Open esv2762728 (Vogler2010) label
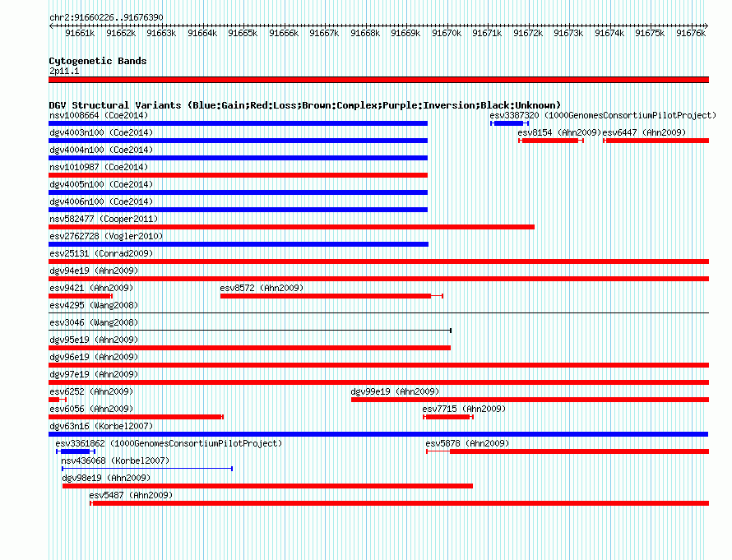Viewport: 732px width, 560px height. pyautogui.click(x=106, y=236)
